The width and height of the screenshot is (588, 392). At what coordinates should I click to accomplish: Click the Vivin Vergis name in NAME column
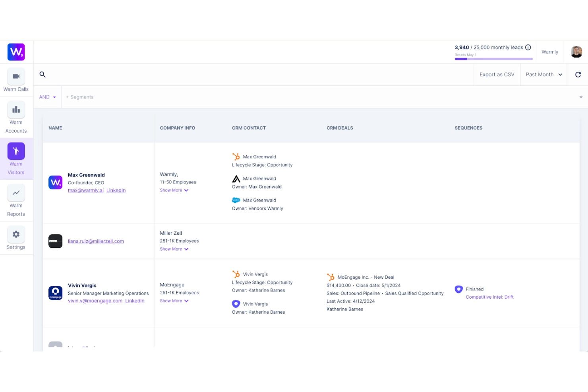[82, 285]
